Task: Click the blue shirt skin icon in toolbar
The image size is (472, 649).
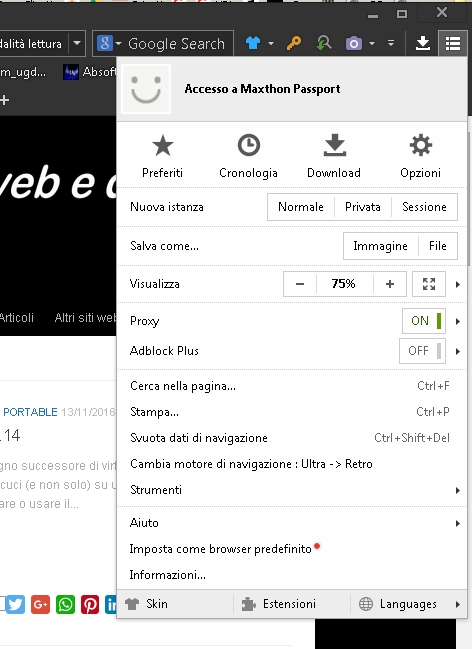Action: point(253,43)
